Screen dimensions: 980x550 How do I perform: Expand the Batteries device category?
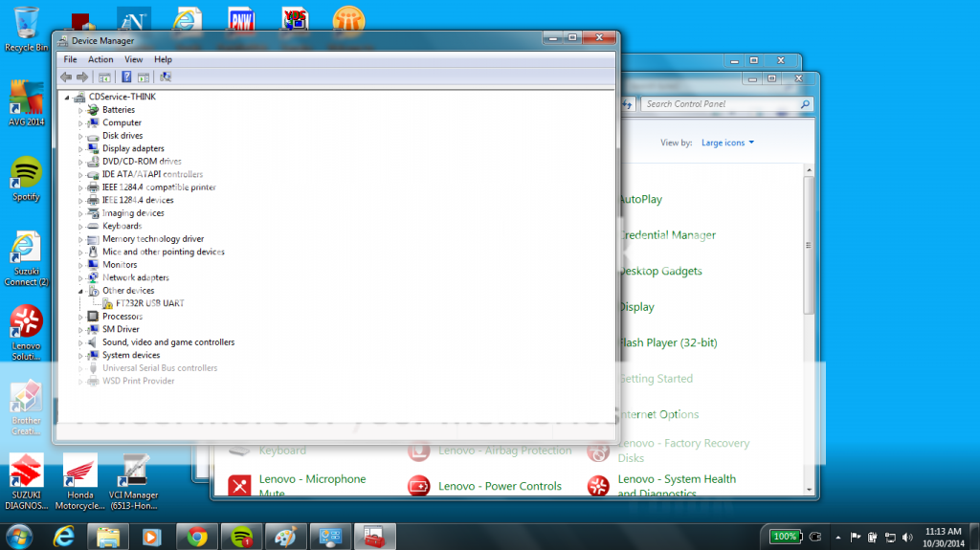click(x=81, y=110)
